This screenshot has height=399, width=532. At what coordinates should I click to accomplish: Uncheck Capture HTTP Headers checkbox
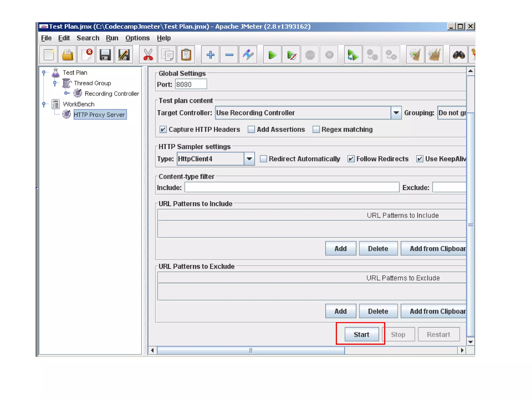(x=163, y=129)
